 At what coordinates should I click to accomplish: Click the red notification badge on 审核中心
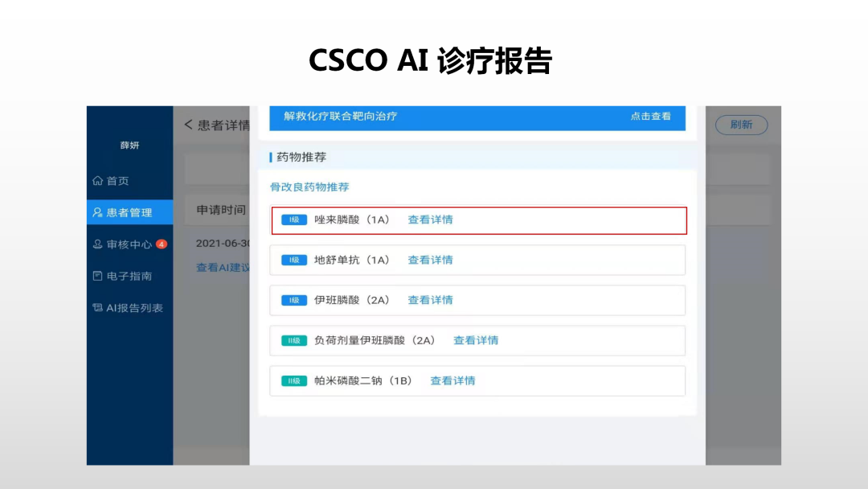[162, 244]
